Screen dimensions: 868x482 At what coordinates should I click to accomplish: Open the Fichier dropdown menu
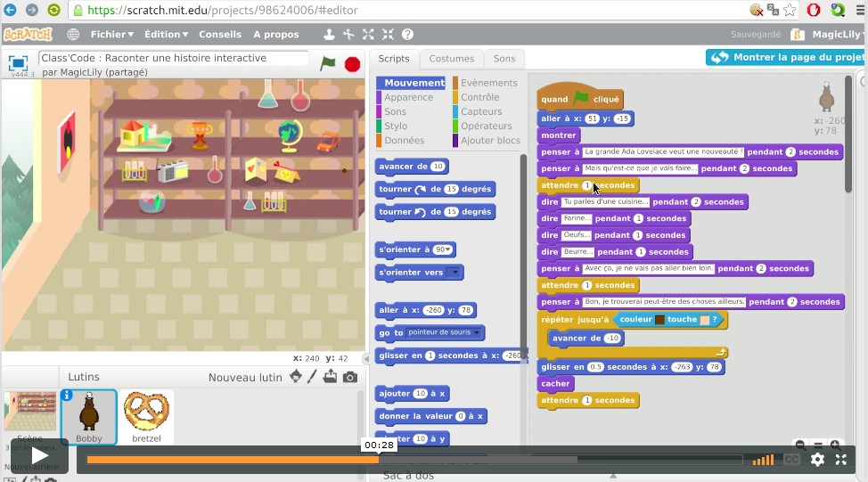(x=111, y=35)
